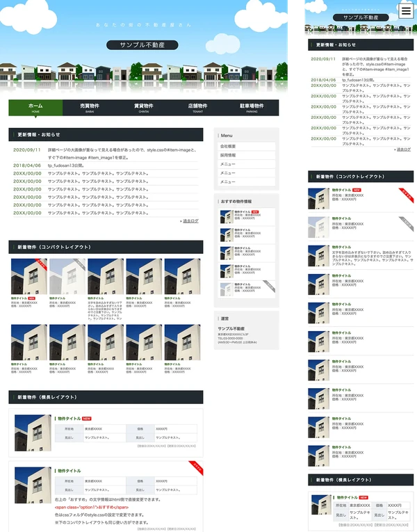This screenshot has height=532, width=417.
Task: Open 過去ログ link in mobile news section
Action: tap(403, 149)
